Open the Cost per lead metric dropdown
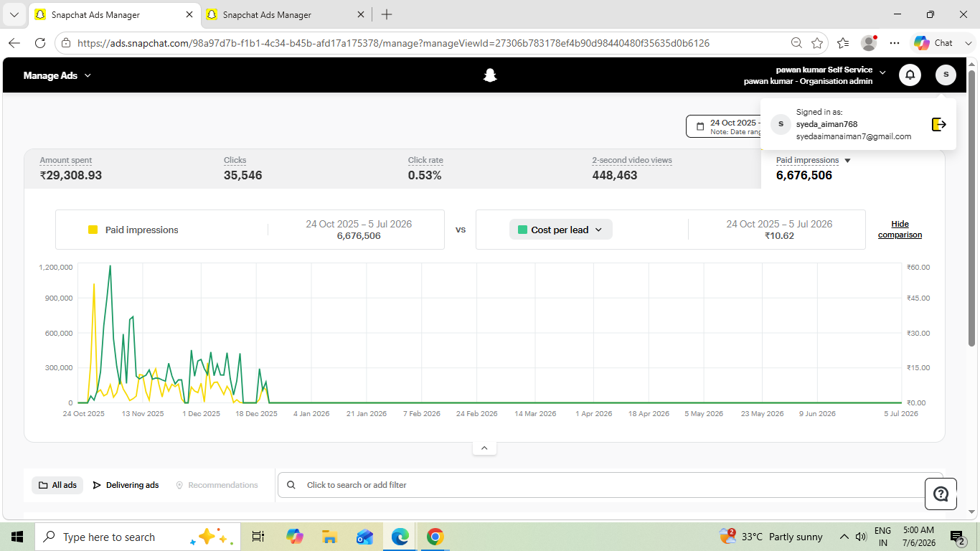 pos(561,230)
